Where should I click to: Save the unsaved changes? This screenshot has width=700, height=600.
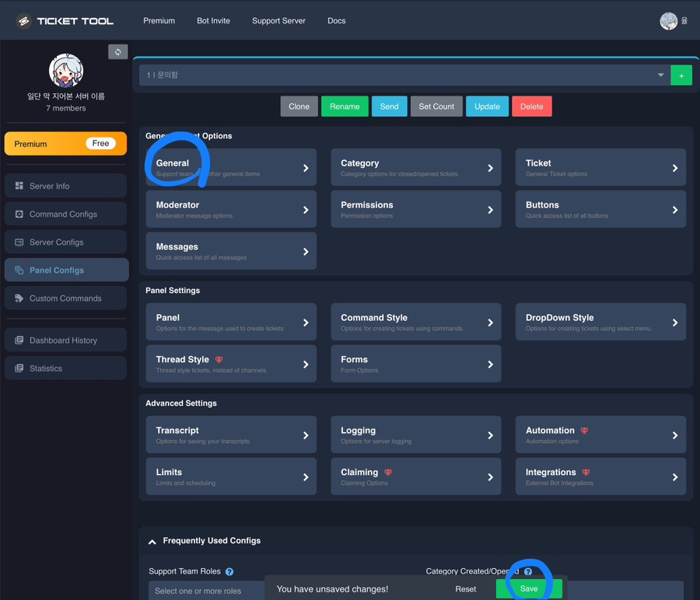529,589
